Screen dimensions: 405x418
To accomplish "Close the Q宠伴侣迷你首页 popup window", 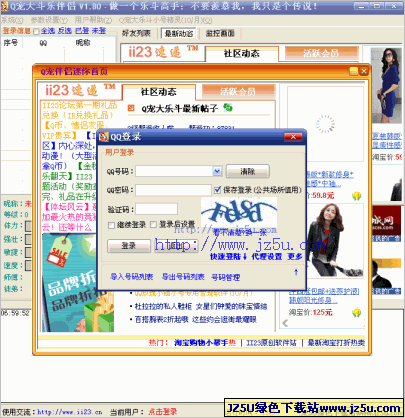I will [364, 71].
